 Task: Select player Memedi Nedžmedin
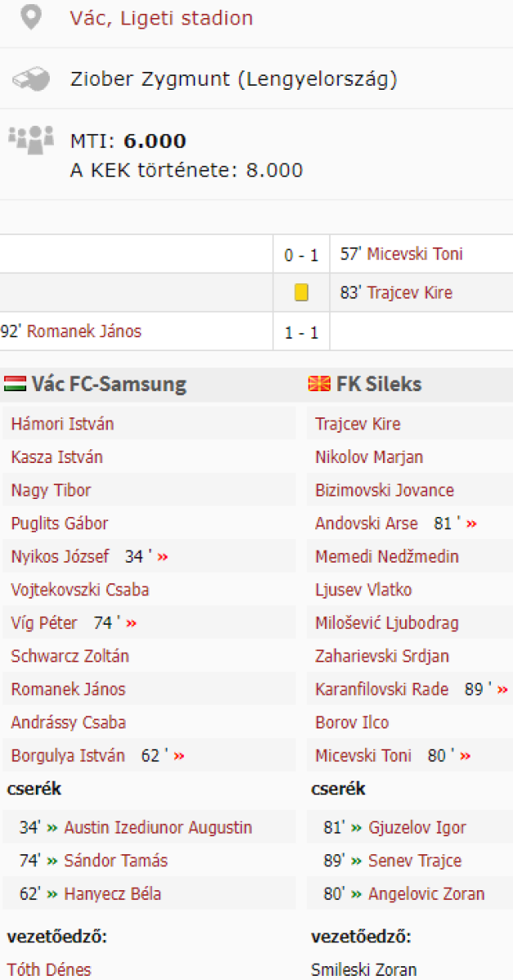[x=387, y=557]
